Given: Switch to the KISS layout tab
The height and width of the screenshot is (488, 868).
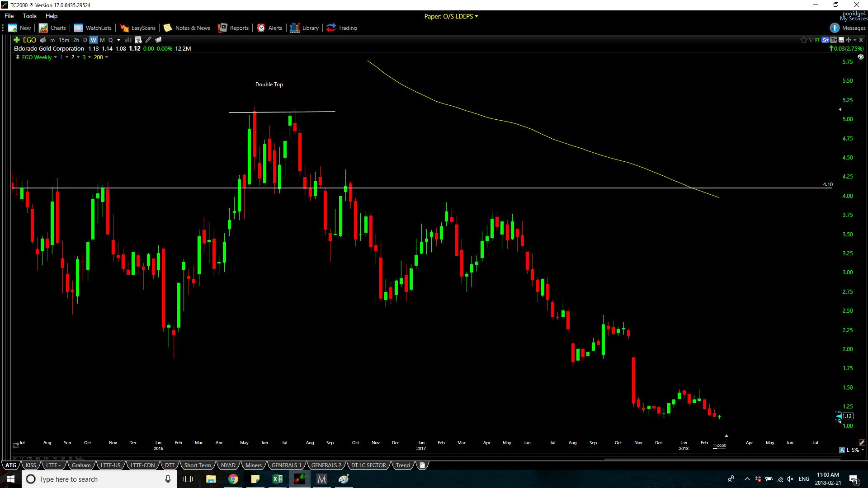Looking at the screenshot, I should point(31,465).
